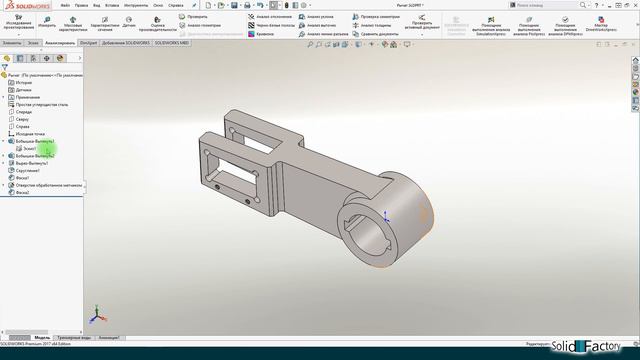Launch FloXpress analysis wizard
Image resolution: width=640 pixels, height=360 pixels.
click(x=529, y=26)
